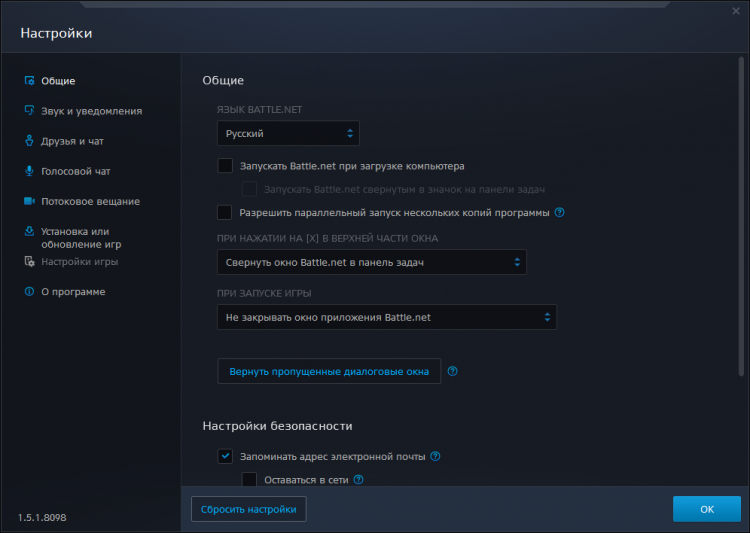Open Потоковое вещание settings

tap(90, 201)
